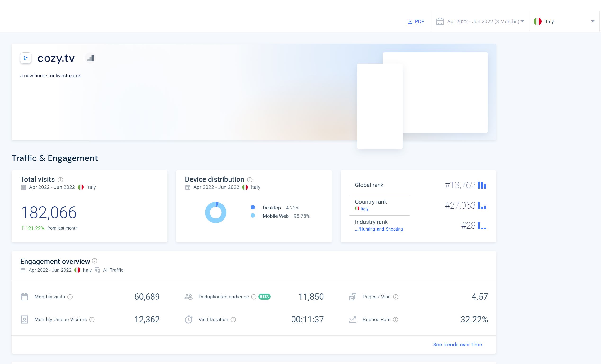Click the mobile site preview thumbnail
Viewport: 601px width, 364px height.
click(380, 106)
